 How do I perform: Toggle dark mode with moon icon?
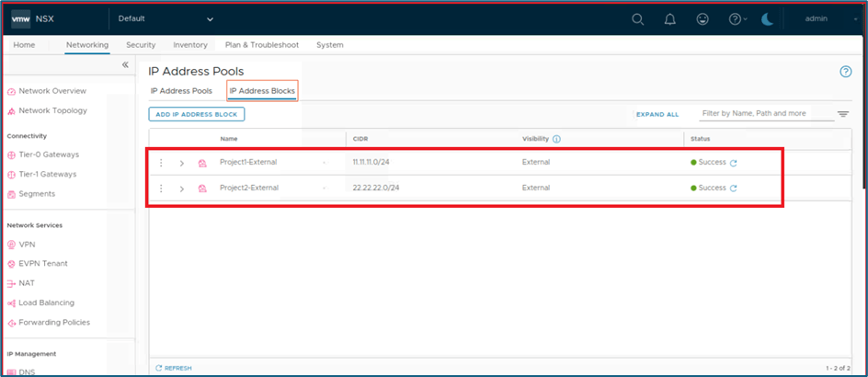(767, 18)
